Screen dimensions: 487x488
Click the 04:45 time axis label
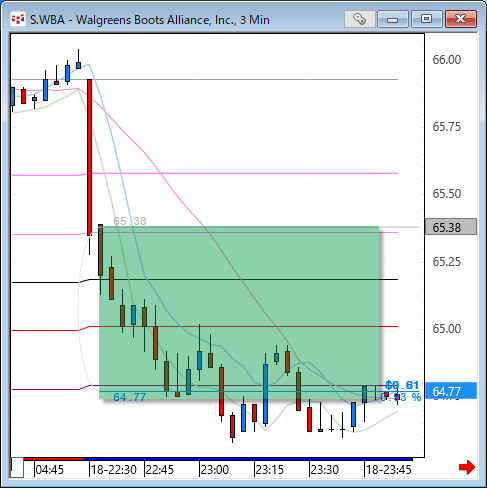(49, 470)
